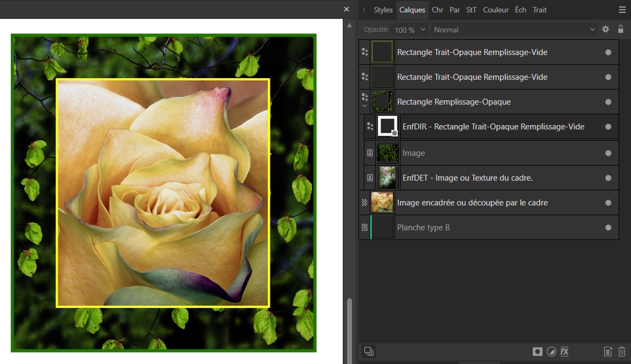This screenshot has height=364, width=631.
Task: Click the thumbnail of the first Rectangle Trait-Opaque layer
Action: point(382,52)
